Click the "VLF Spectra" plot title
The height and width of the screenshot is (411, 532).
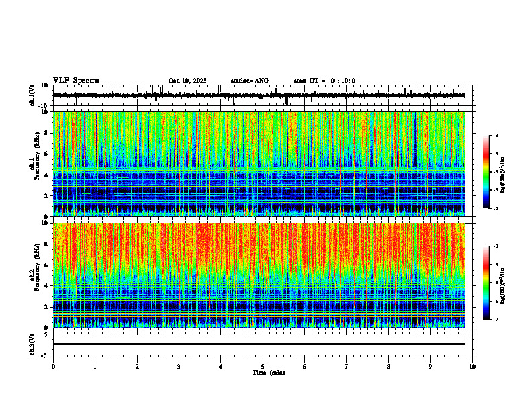pyautogui.click(x=76, y=81)
